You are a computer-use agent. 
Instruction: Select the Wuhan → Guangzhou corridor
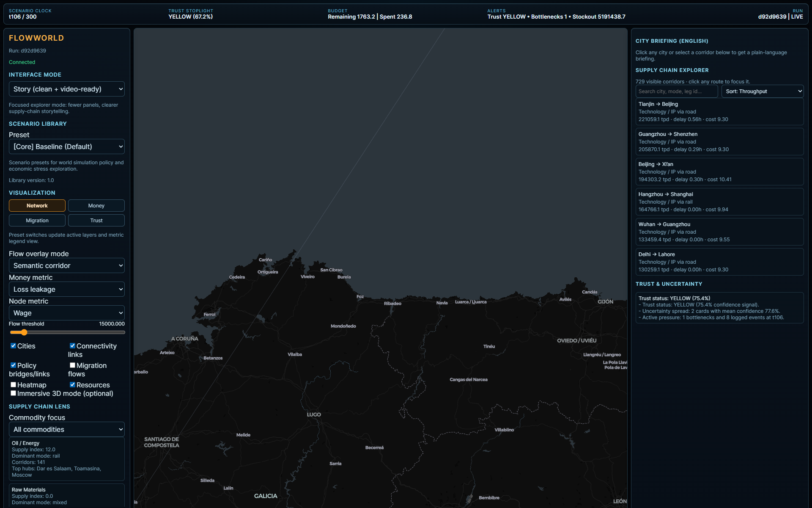click(719, 232)
